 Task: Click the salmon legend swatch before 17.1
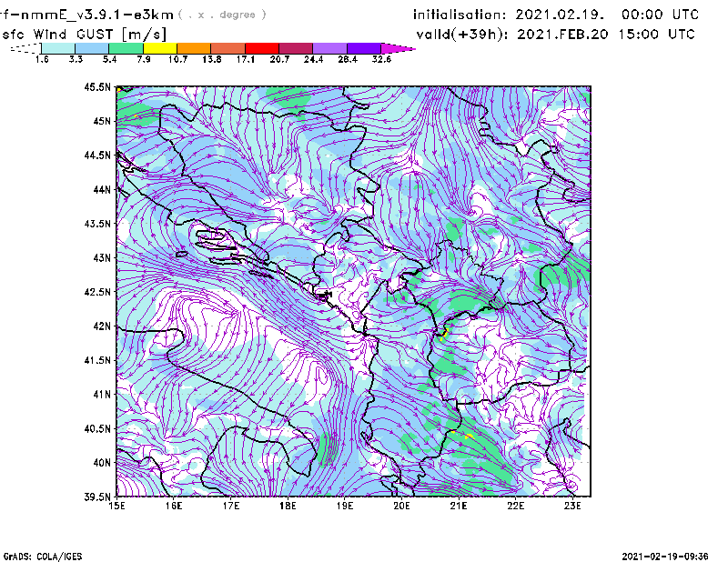point(228,48)
